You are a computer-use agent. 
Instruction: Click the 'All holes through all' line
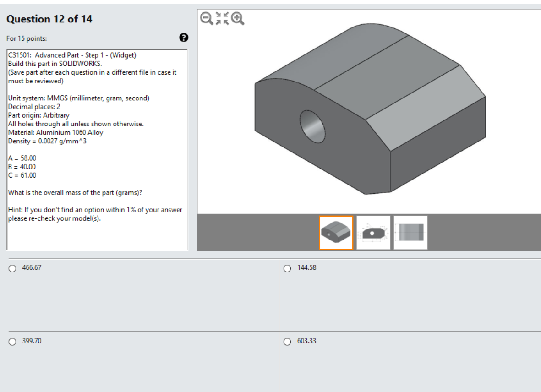[x=76, y=124]
